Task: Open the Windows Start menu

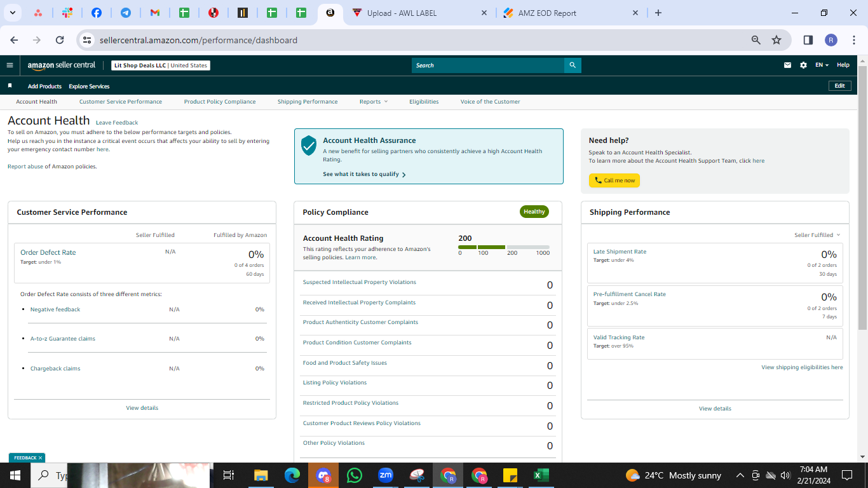Action: tap(15, 475)
